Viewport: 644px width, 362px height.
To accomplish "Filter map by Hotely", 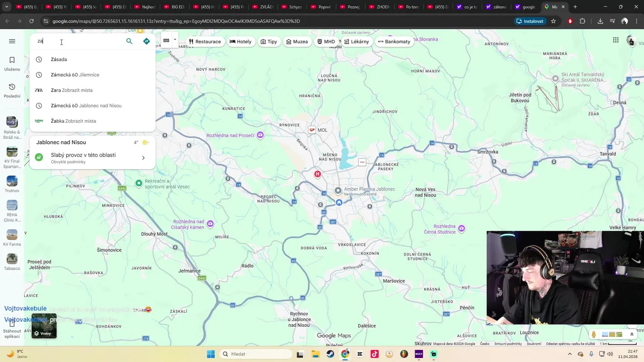I will tap(240, 42).
